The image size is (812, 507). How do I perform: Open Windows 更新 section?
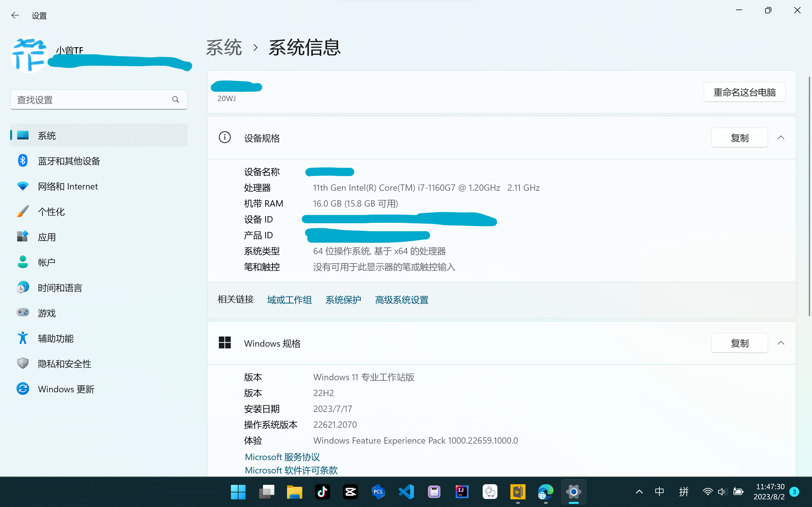[66, 389]
